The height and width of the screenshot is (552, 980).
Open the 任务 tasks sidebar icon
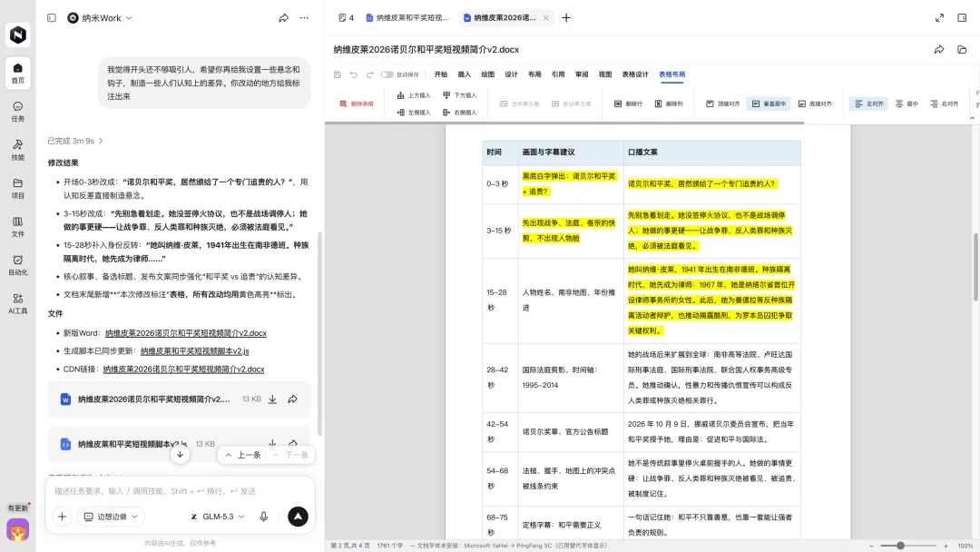pos(18,112)
